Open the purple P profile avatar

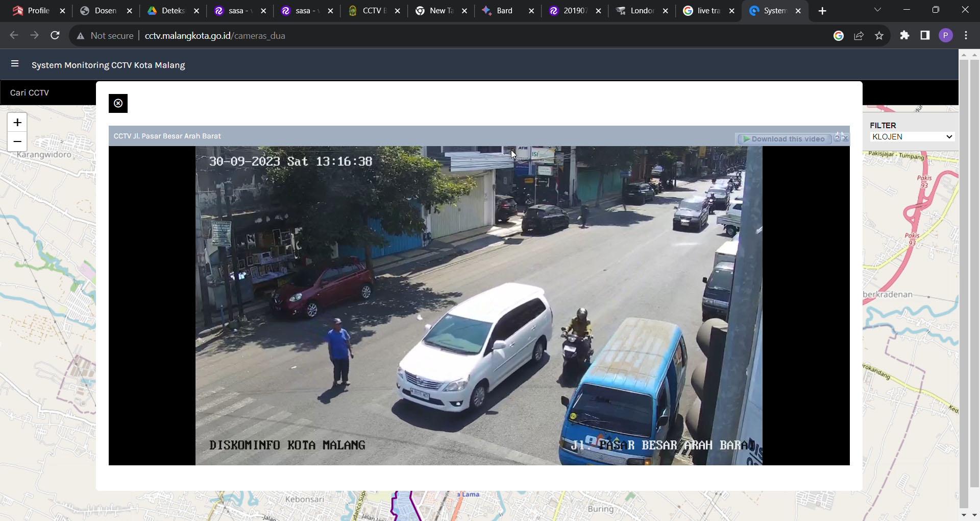click(x=945, y=35)
